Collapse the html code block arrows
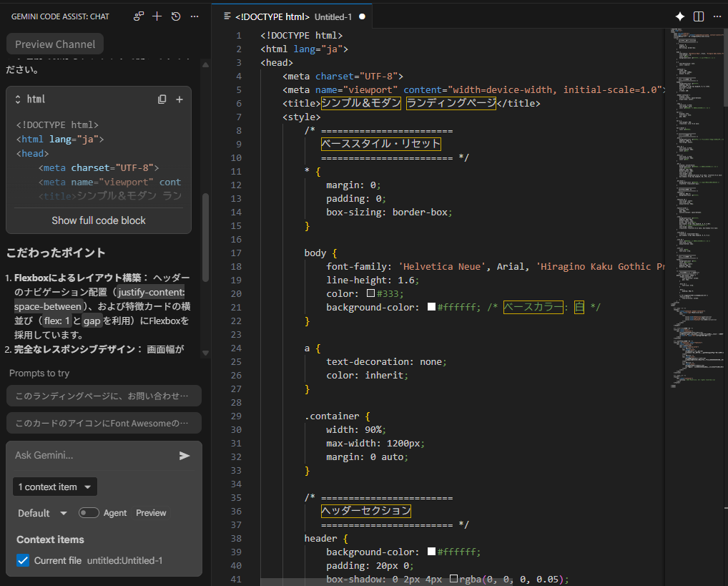 click(18, 99)
